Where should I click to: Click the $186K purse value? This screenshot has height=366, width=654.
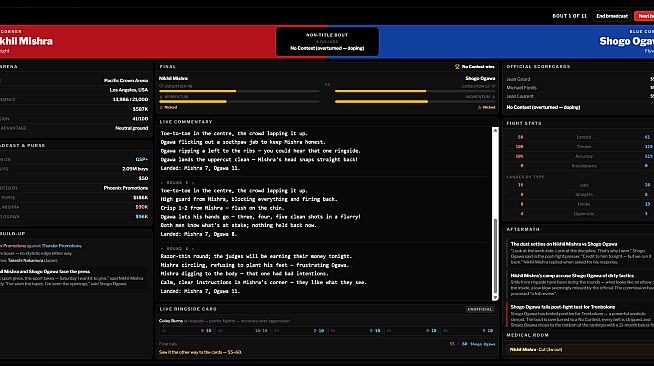point(141,198)
